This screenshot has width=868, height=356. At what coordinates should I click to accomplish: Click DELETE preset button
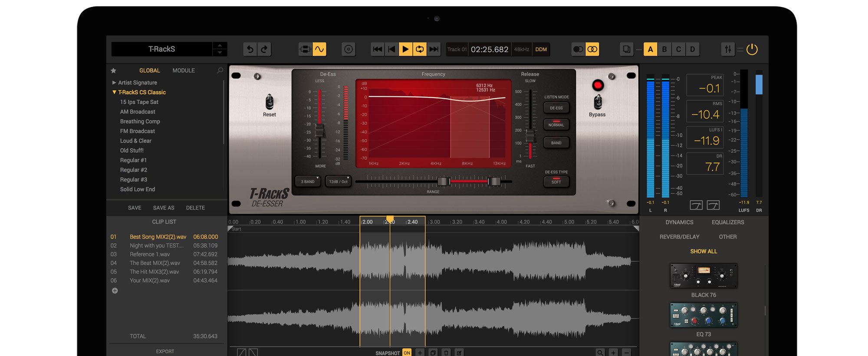coord(195,208)
